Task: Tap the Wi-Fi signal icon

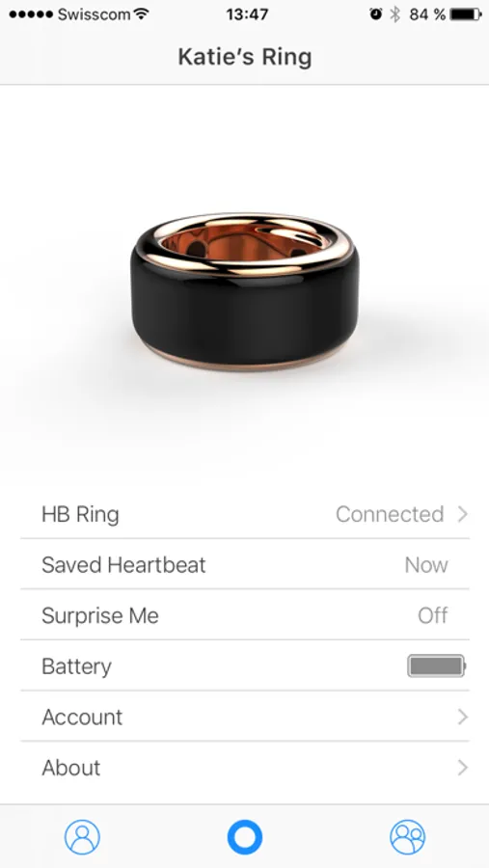Action: [x=142, y=14]
